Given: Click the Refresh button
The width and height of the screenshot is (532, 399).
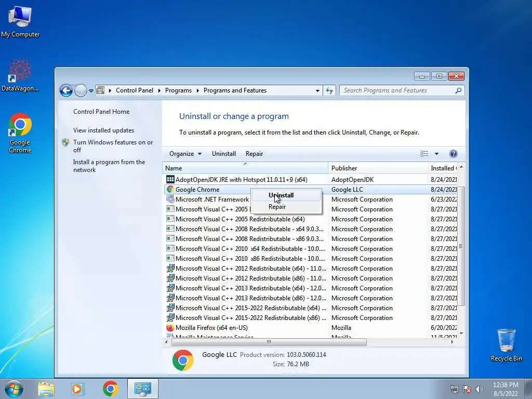Looking at the screenshot, I should click(329, 90).
